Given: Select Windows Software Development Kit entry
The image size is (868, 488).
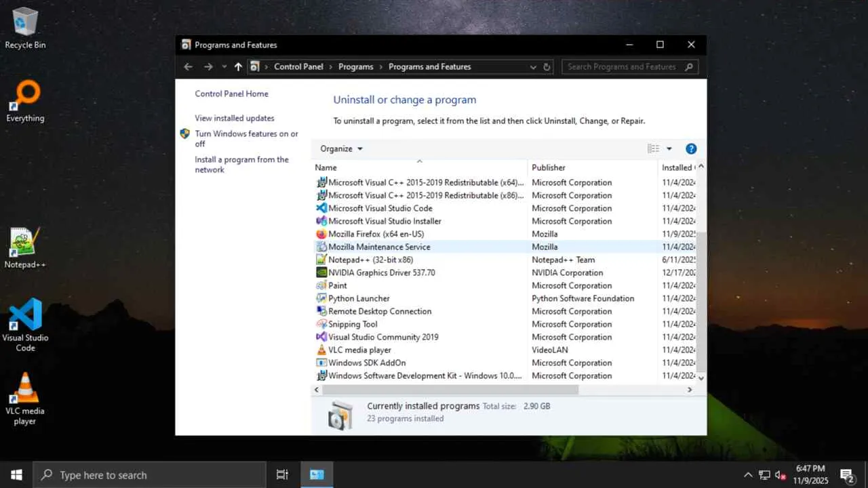Looking at the screenshot, I should pyautogui.click(x=506, y=375).
